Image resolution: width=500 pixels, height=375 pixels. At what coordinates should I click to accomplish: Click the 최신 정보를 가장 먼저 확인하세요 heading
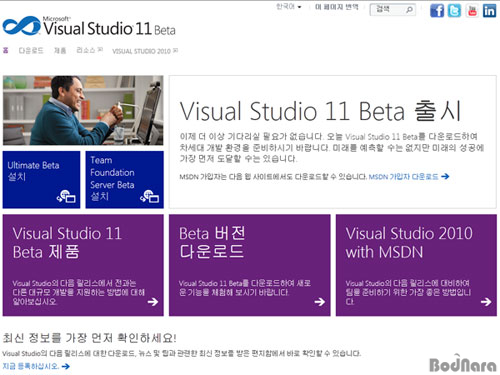pyautogui.click(x=89, y=338)
